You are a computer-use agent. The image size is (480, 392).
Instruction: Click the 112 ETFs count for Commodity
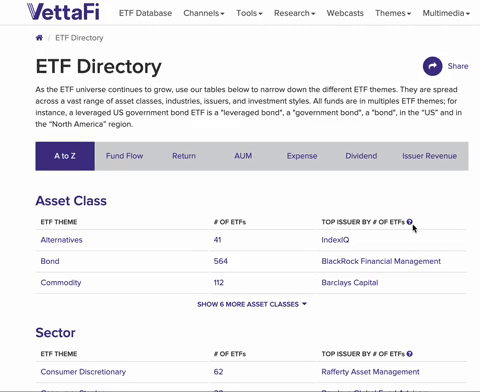click(219, 283)
